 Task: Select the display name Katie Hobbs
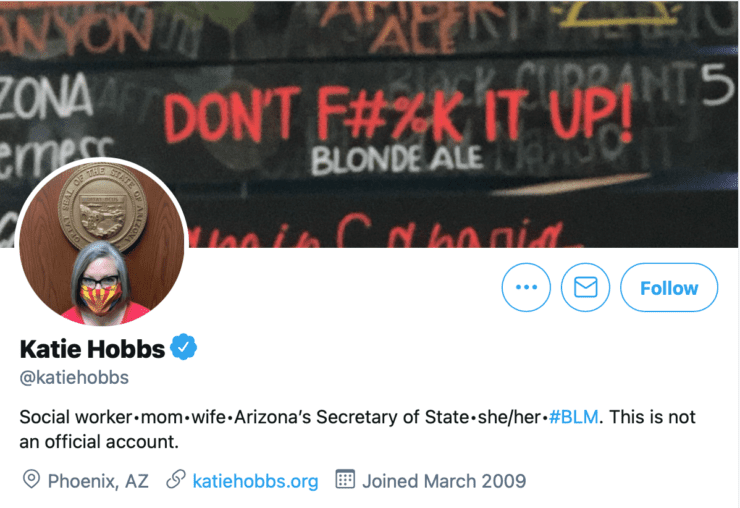(90, 348)
